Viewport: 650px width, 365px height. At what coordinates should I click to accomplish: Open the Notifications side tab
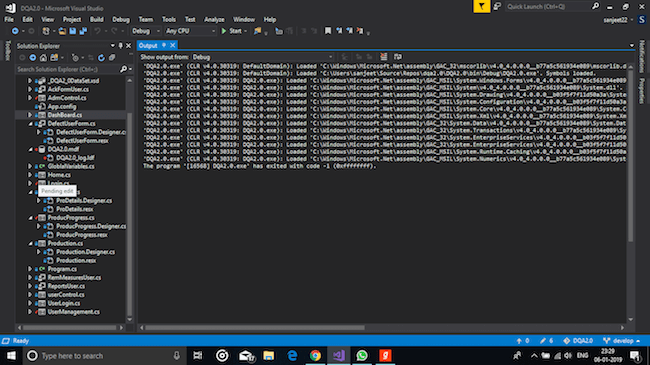point(642,56)
